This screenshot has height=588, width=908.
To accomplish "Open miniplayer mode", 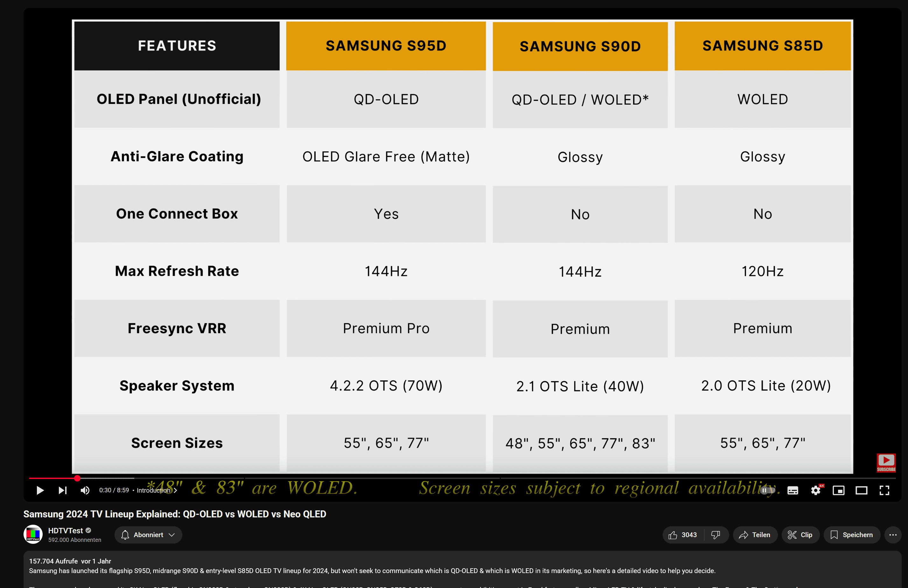I will click(x=838, y=490).
